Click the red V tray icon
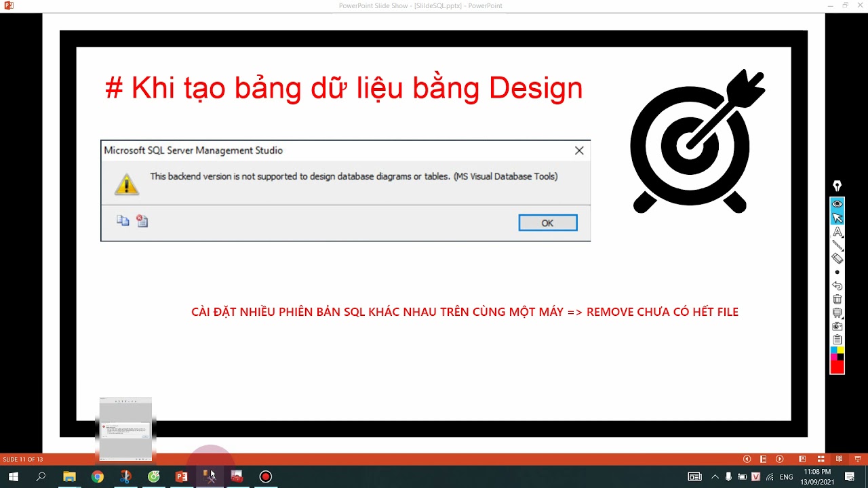The image size is (868, 488). point(756,476)
